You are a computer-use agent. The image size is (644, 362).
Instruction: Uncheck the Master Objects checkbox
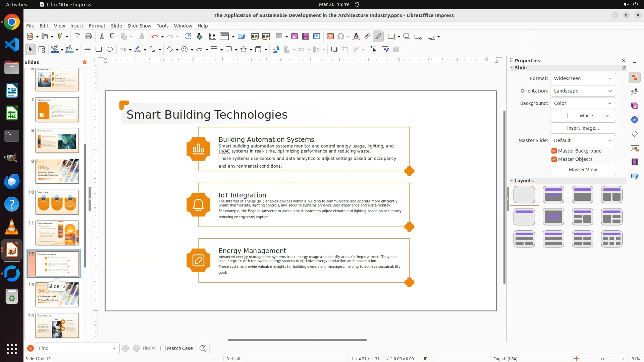click(554, 159)
